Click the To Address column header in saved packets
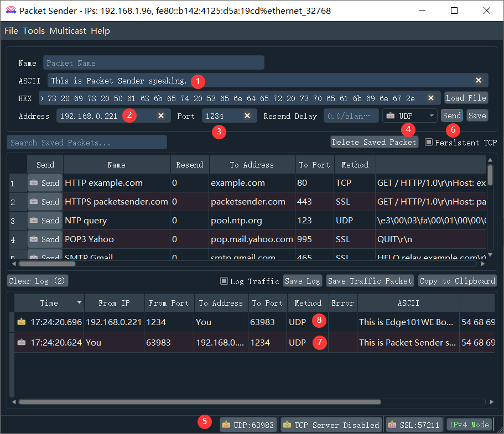This screenshot has width=504, height=434. [252, 164]
